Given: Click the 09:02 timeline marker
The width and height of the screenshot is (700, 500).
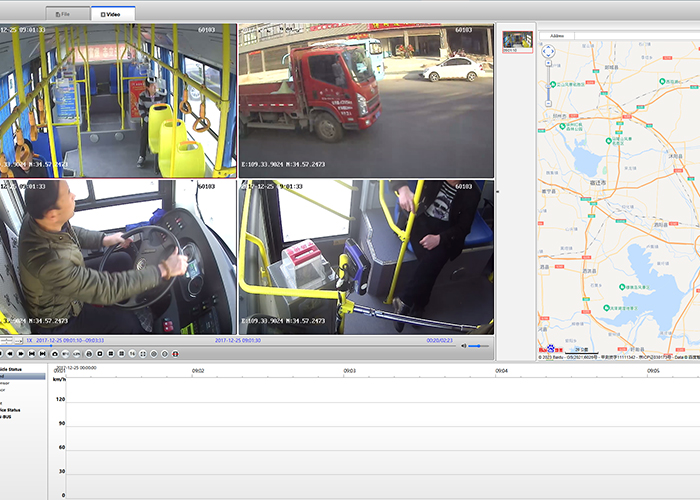Looking at the screenshot, I should click(x=198, y=371).
